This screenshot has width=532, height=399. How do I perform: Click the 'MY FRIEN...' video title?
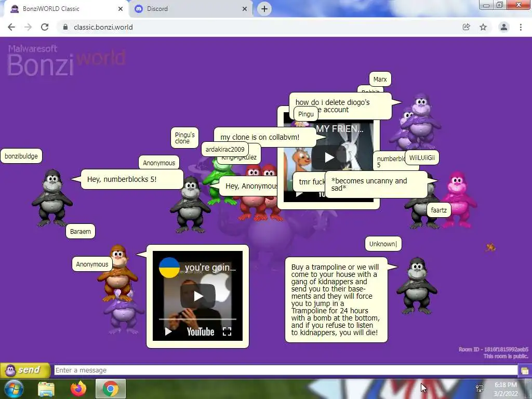tap(340, 129)
